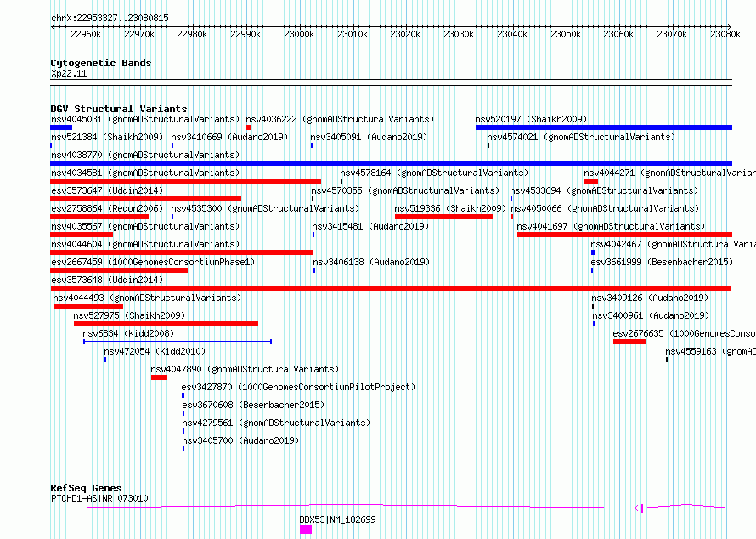The height and width of the screenshot is (539, 756).
Task: Click the red nsv527975 variant bar
Action: (x=166, y=324)
